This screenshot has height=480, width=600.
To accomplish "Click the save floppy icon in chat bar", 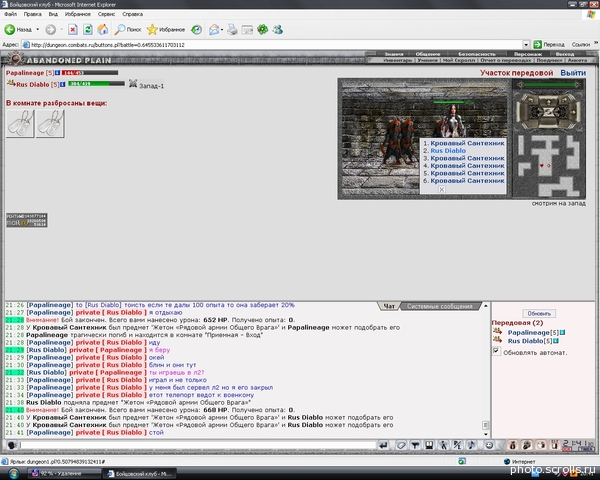I will (x=429, y=445).
